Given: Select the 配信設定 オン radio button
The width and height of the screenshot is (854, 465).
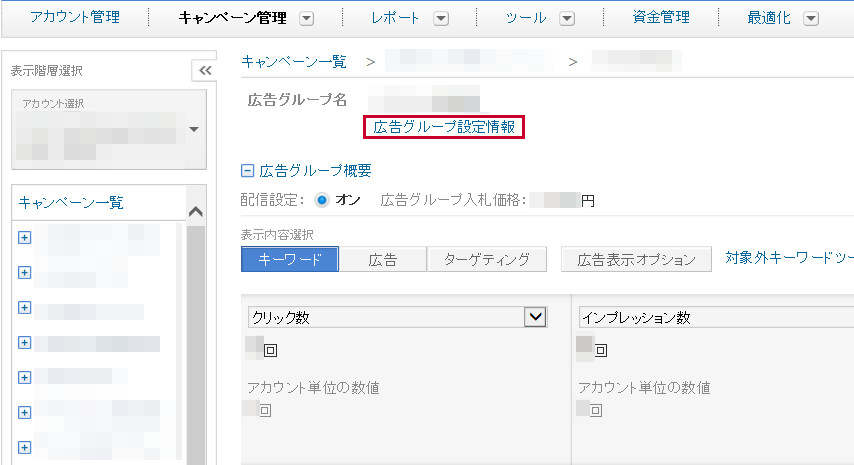Looking at the screenshot, I should tap(322, 200).
